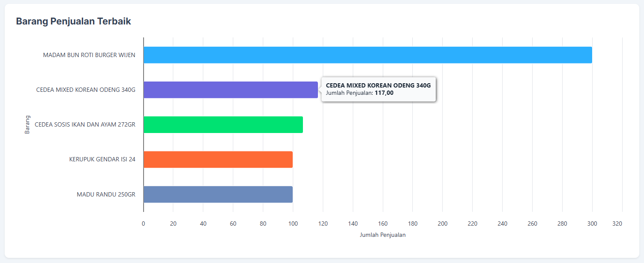This screenshot has height=263, width=644.
Task: Select the CEDEA SOSIS IKAN DAN AYAM 272GR label
Action: tap(85, 125)
